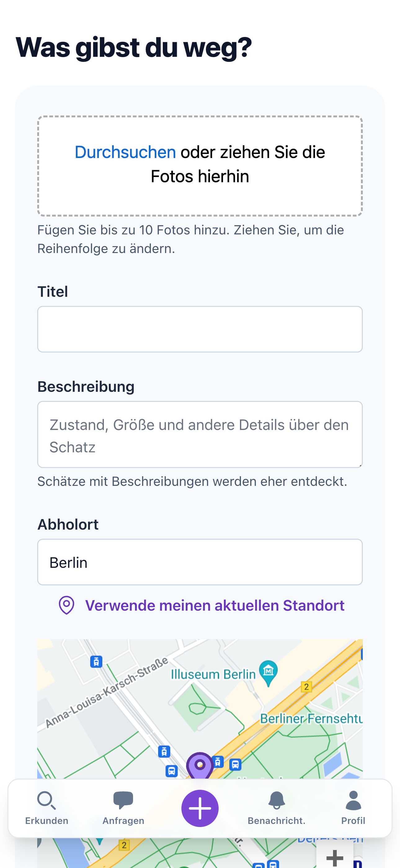Viewport: 400px width, 868px height.
Task: Click the Illuseum Berlin map label
Action: tap(213, 674)
